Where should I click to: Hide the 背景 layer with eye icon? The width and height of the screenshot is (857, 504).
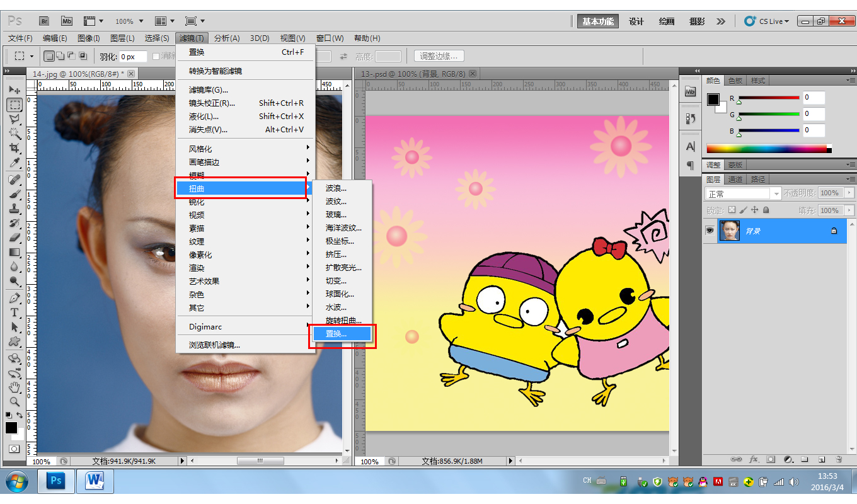(x=710, y=231)
